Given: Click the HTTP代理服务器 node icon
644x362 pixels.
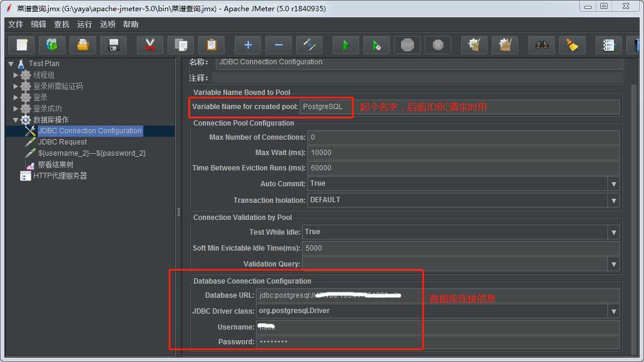Looking at the screenshot, I should [x=25, y=176].
